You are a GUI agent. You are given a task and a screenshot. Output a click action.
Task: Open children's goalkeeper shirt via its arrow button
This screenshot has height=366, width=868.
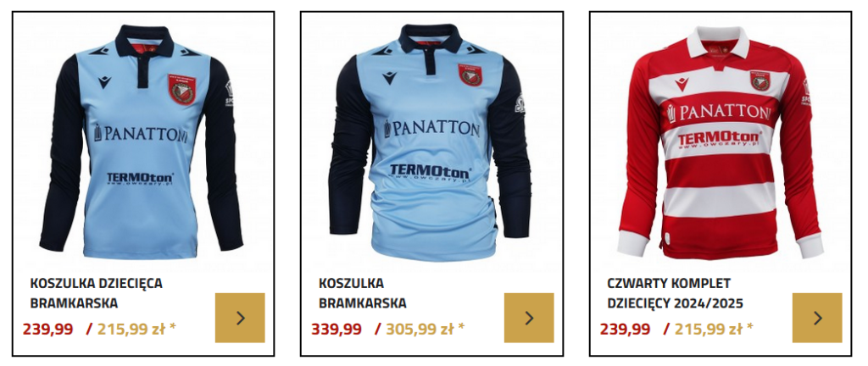coord(240,318)
